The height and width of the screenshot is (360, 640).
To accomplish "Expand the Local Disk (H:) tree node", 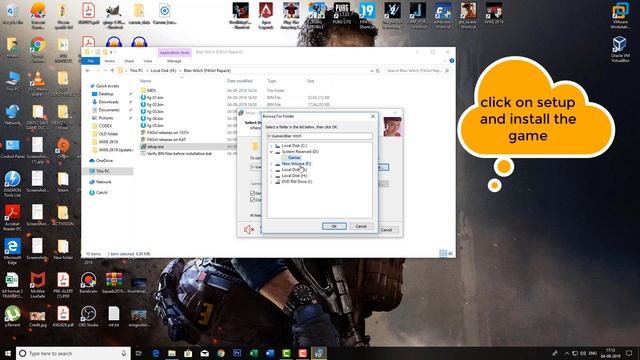I will pyautogui.click(x=271, y=176).
